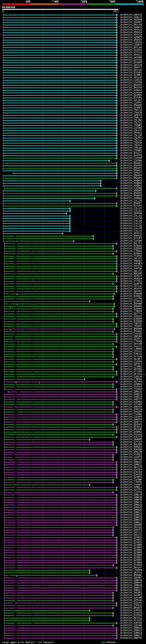Click the =50char. scale legend at bottom
The image size is (146, 644).
(109, 642)
